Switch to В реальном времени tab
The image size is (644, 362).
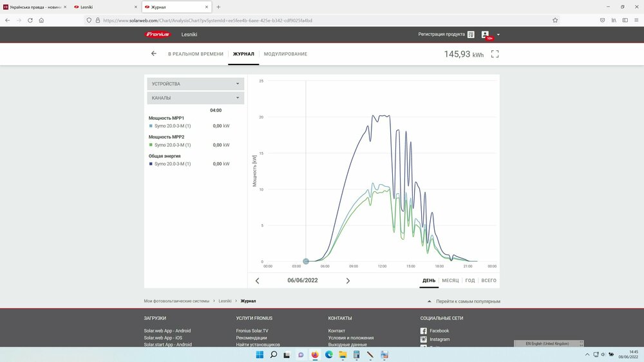point(196,54)
